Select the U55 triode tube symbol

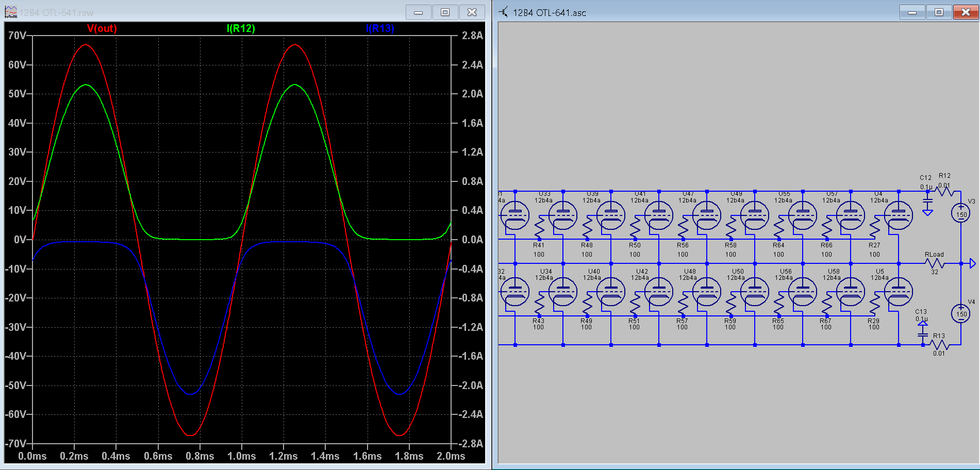point(803,215)
